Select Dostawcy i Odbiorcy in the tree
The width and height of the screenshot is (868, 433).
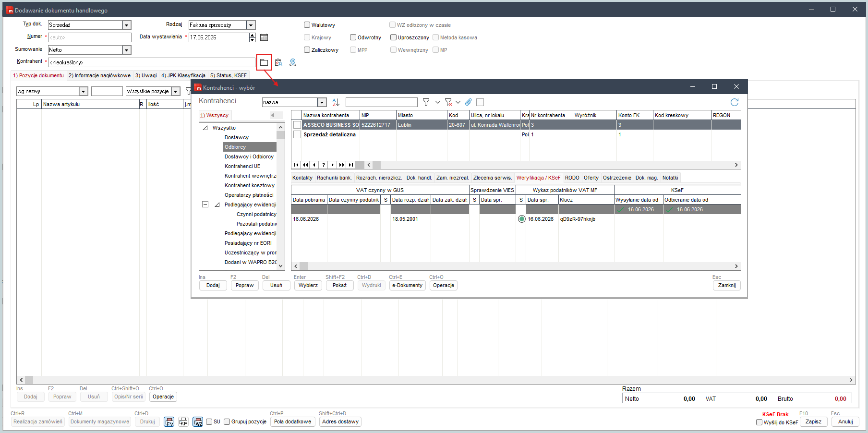click(x=249, y=156)
